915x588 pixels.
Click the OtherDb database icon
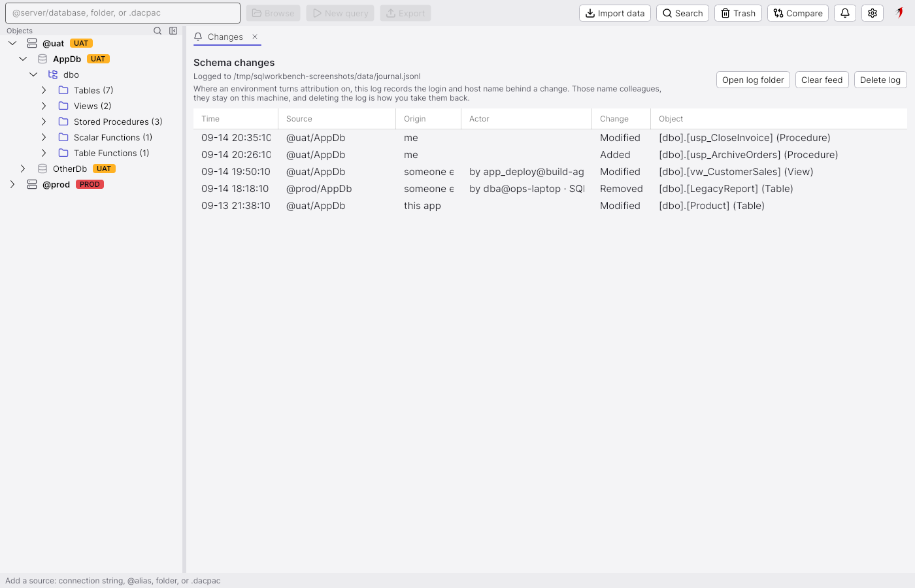(x=42, y=169)
